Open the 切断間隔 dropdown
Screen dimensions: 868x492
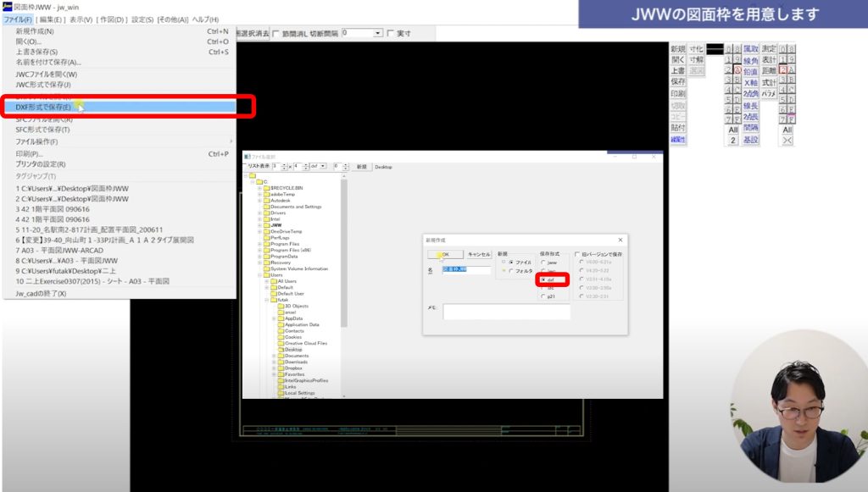(378, 33)
